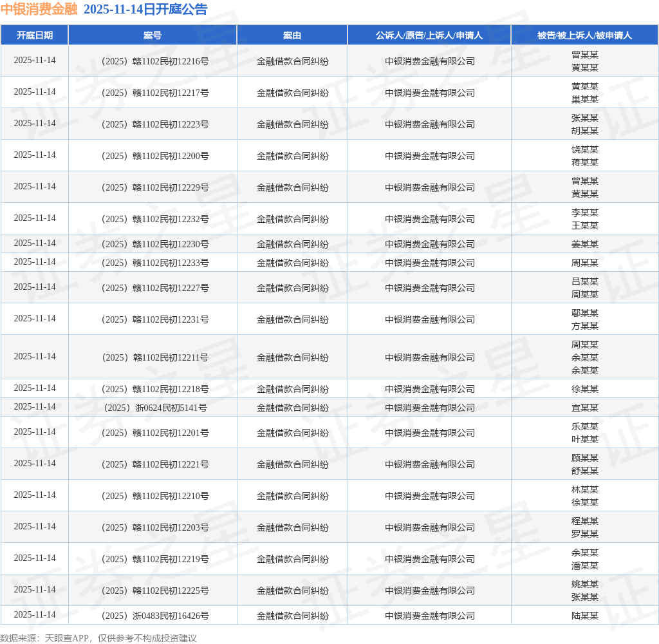Click defendant 姚某某

[584, 584]
